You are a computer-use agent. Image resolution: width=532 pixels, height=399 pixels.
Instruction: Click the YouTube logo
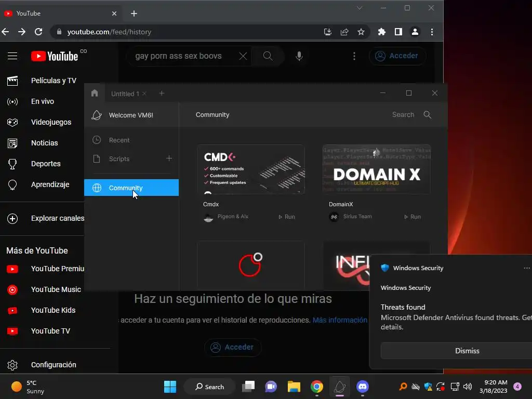(55, 56)
